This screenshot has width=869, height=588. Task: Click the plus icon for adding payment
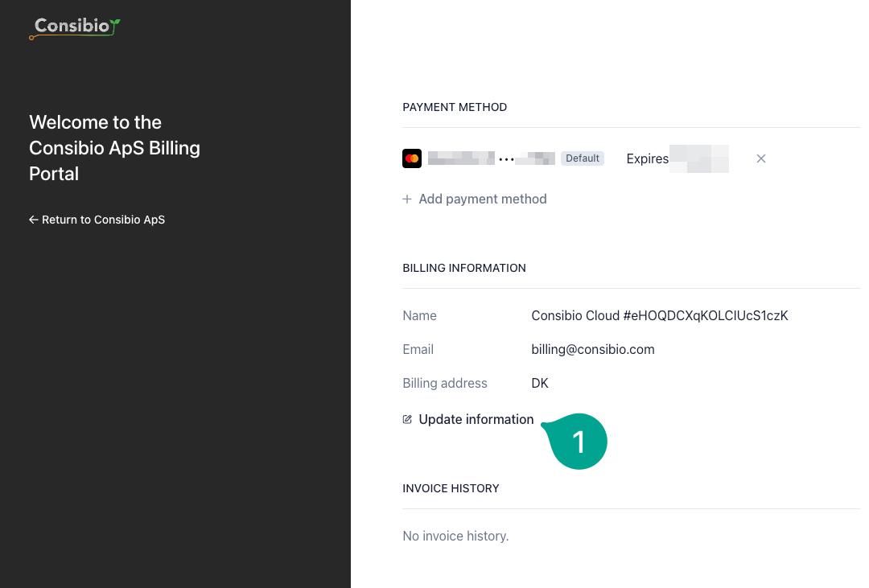click(x=407, y=199)
